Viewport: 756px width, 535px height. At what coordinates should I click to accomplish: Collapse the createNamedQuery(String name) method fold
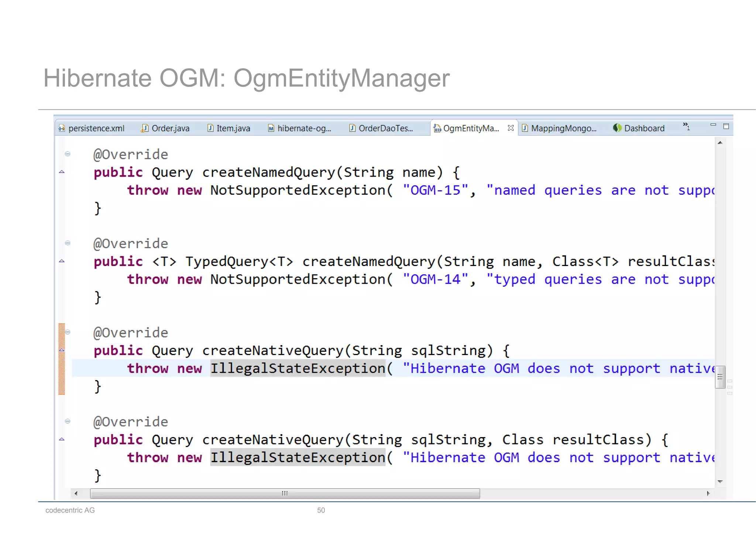68,154
